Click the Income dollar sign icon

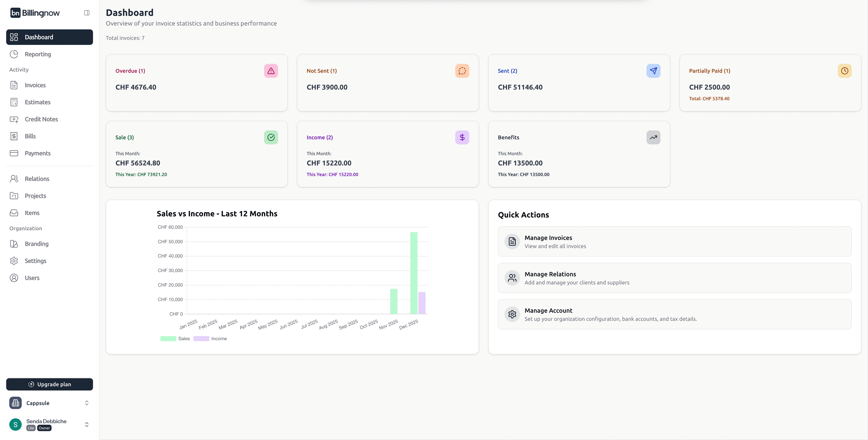(462, 137)
